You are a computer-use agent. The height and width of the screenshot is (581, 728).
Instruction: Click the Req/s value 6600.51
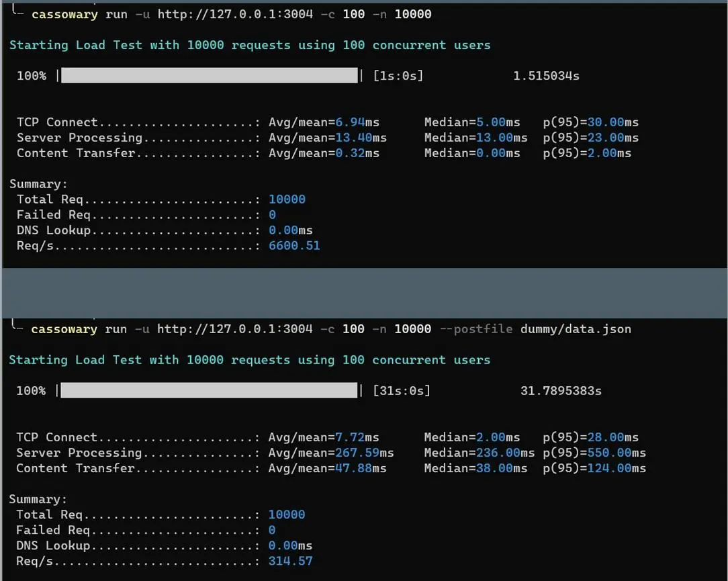[294, 245]
